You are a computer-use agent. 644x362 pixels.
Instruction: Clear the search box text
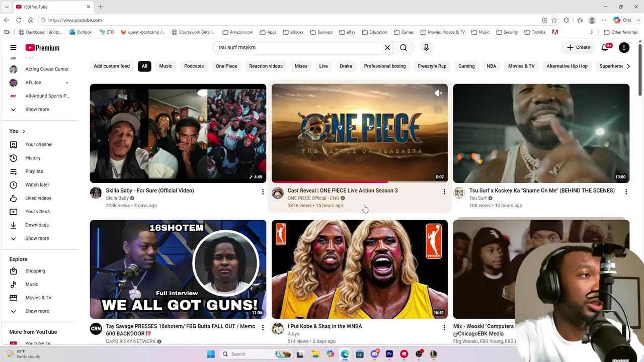coord(387,48)
